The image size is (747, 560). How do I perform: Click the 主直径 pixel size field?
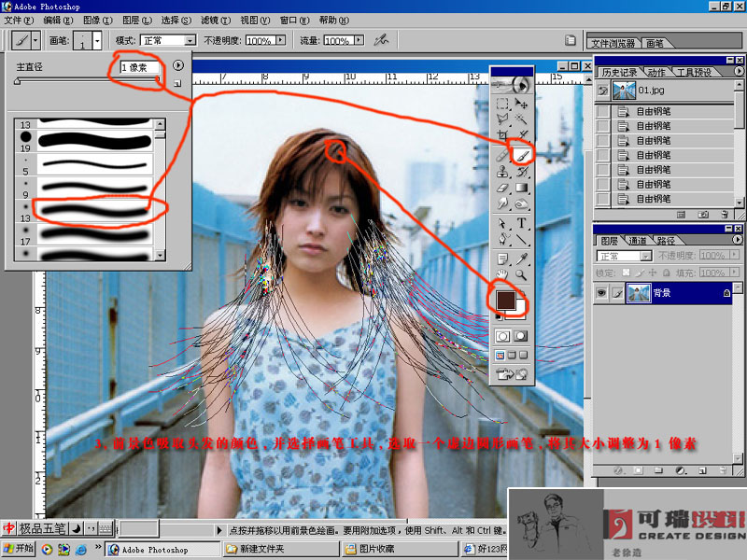pos(140,67)
